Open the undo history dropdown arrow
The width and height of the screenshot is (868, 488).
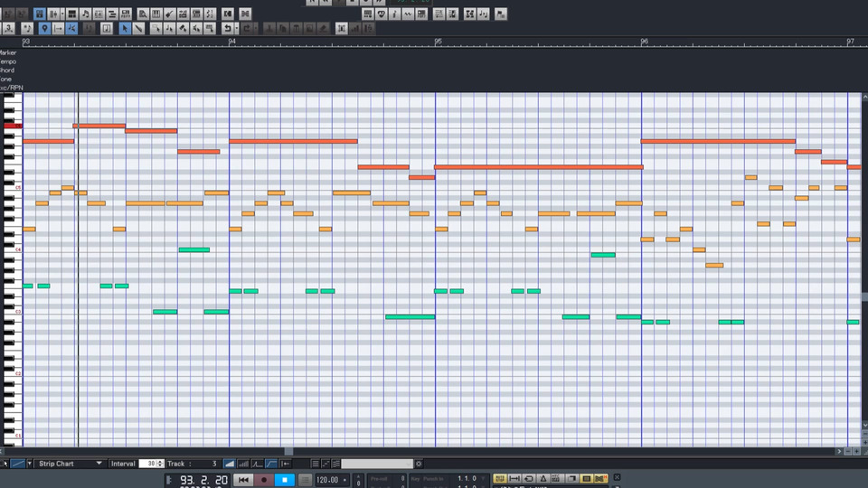[236, 28]
